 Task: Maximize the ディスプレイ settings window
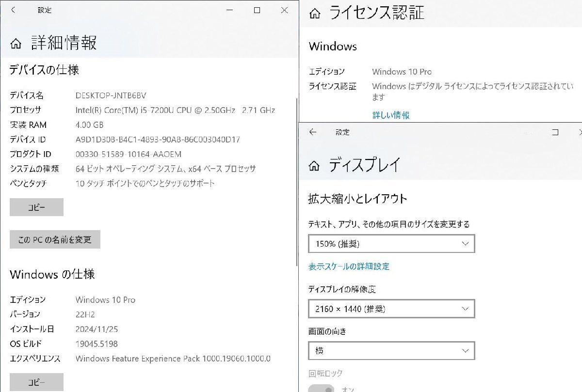(555, 132)
